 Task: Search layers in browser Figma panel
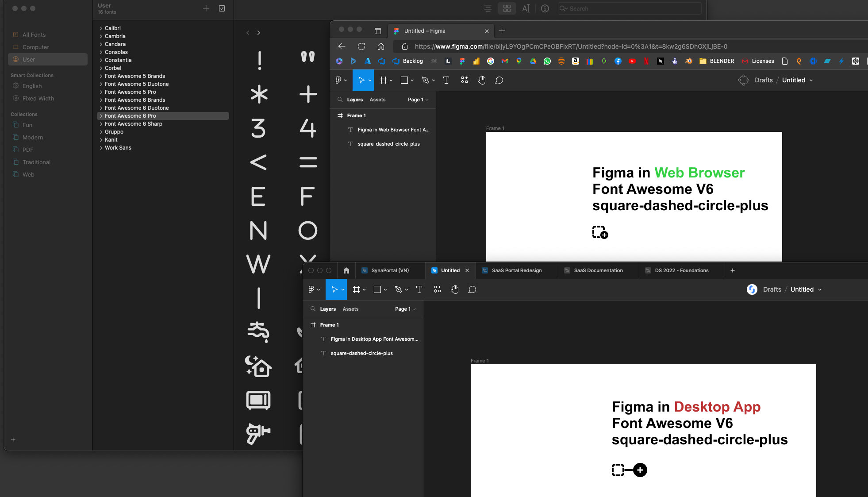tap(340, 100)
